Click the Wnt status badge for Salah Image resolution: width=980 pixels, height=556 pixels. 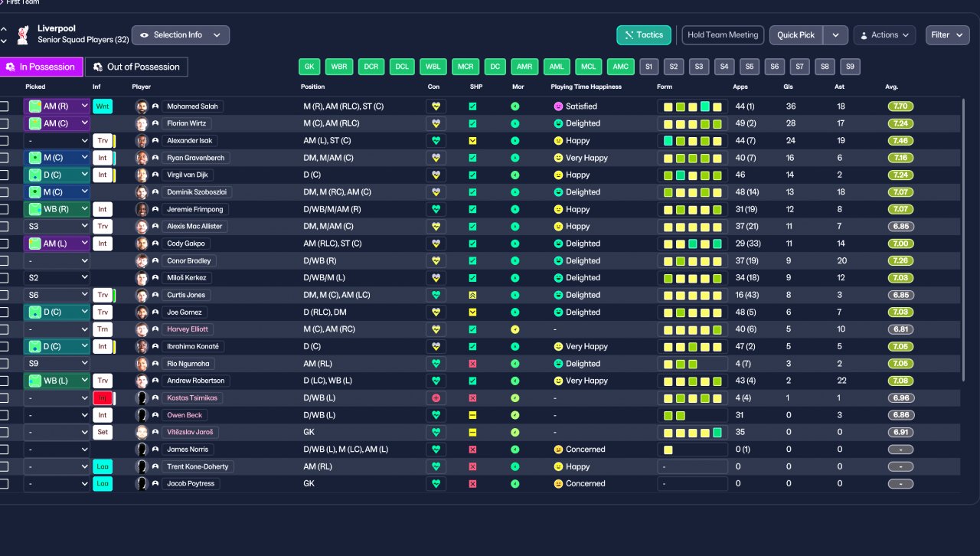[103, 106]
